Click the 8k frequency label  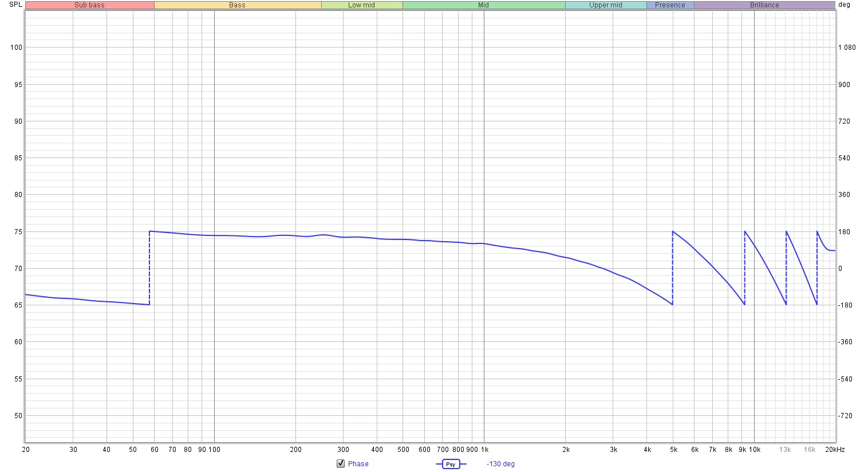pos(728,450)
